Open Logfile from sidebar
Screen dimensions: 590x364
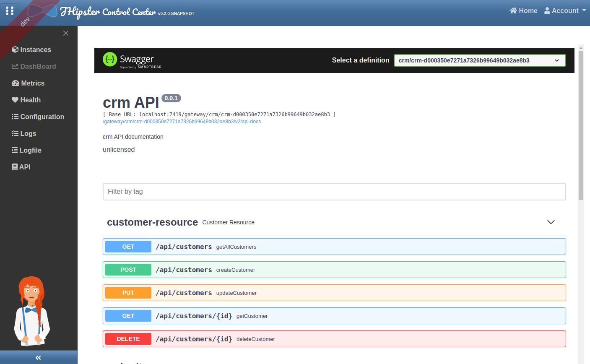click(x=26, y=150)
